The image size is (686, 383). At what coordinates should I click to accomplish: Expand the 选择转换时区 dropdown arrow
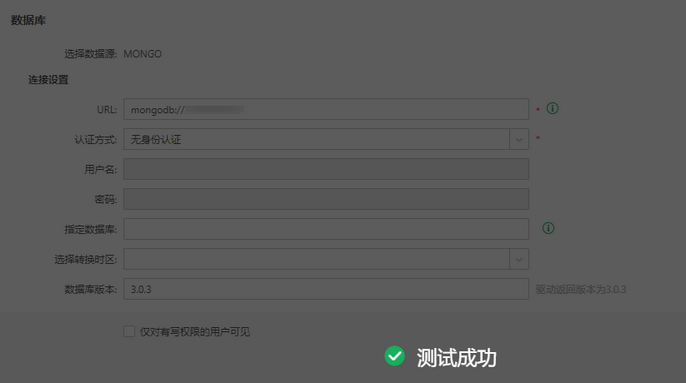519,259
